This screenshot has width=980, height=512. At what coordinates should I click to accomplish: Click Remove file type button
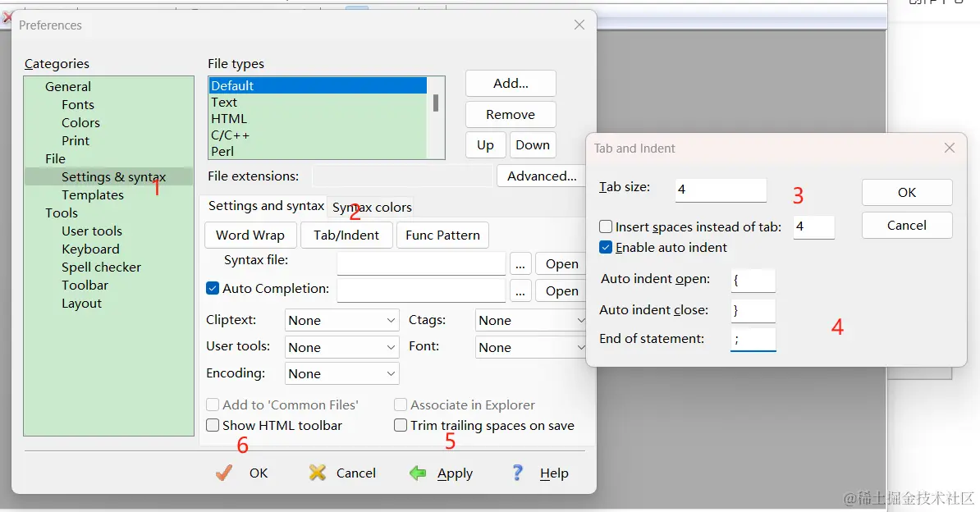tap(511, 114)
